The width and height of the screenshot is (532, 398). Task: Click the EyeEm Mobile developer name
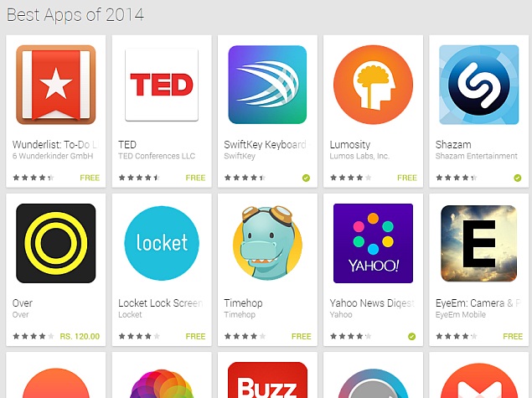pos(461,314)
